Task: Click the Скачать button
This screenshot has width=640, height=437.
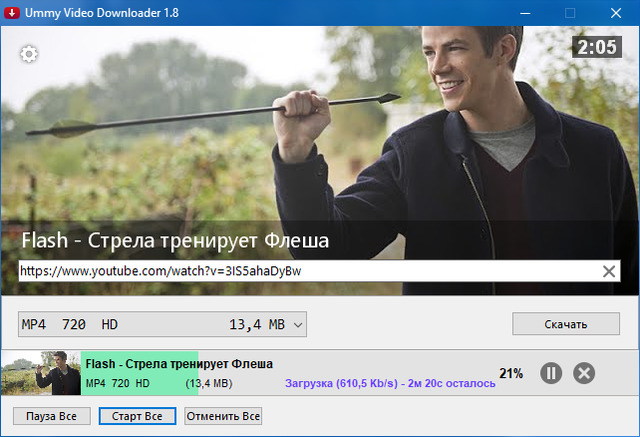Action: tap(566, 324)
